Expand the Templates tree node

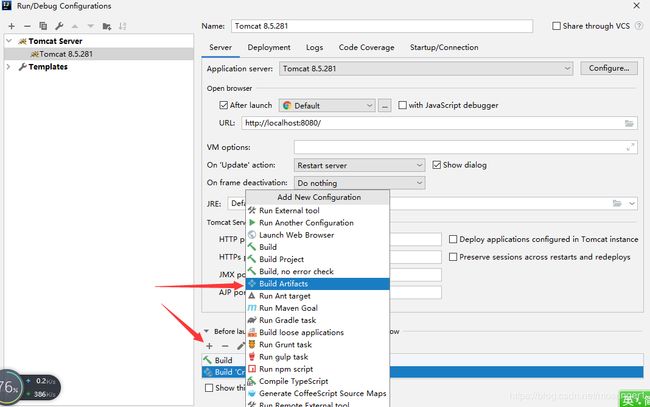[x=9, y=67]
